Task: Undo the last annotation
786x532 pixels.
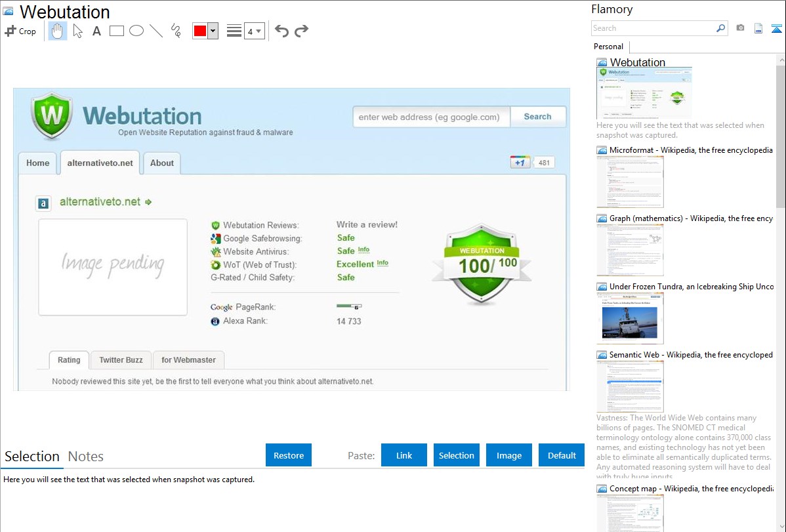Action: [281, 31]
